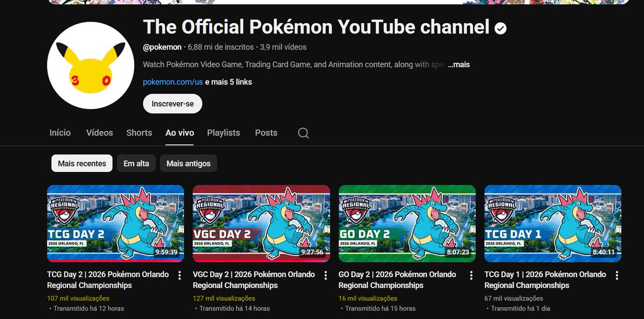Open the pokemon.com/us link
This screenshot has width=644, height=319.
(173, 82)
